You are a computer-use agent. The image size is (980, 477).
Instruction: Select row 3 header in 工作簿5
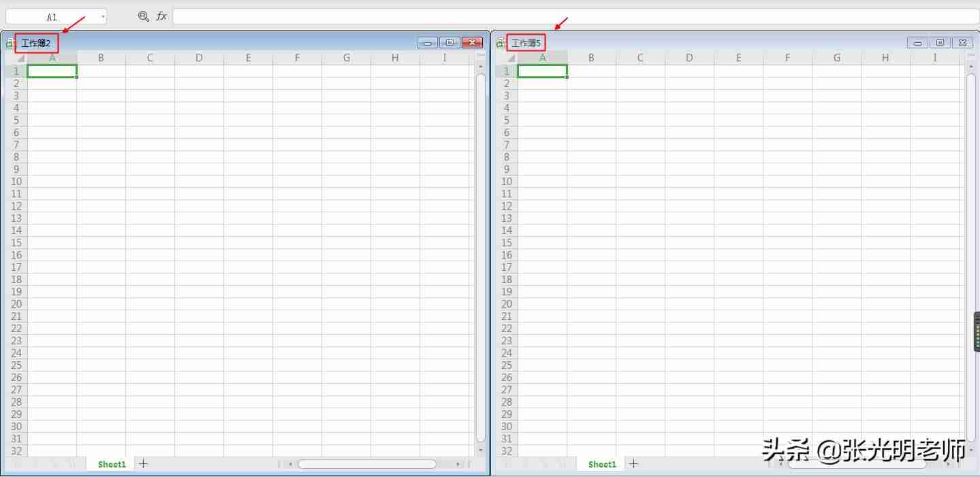(x=507, y=96)
